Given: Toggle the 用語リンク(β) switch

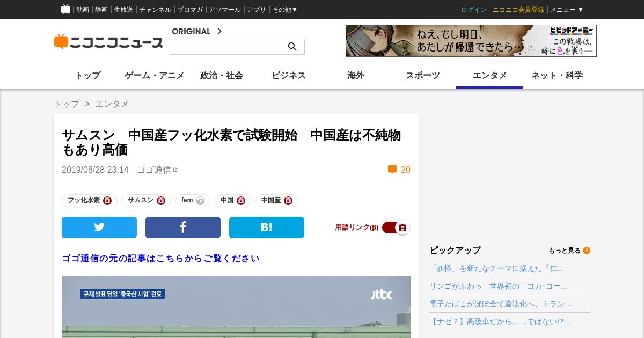Looking at the screenshot, I should point(396,227).
